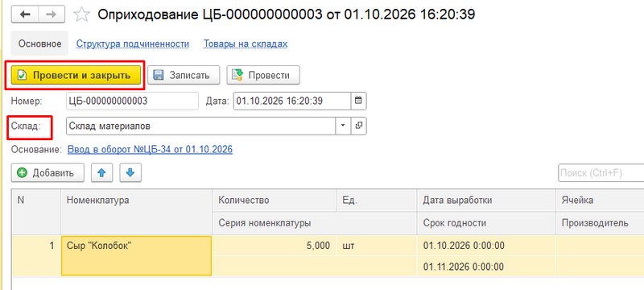Click the Провести и закрыть button
Image resolution: width=644 pixels, height=290 pixels.
pyautogui.click(x=76, y=75)
